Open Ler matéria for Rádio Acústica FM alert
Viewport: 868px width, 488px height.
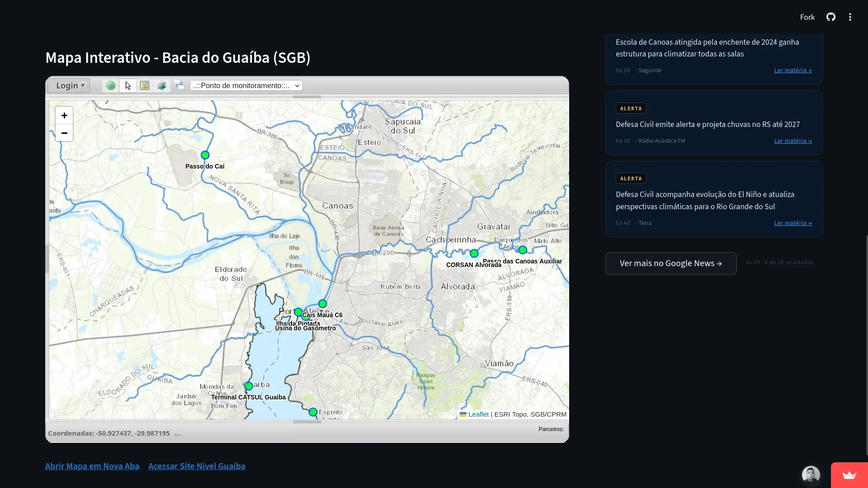793,141
